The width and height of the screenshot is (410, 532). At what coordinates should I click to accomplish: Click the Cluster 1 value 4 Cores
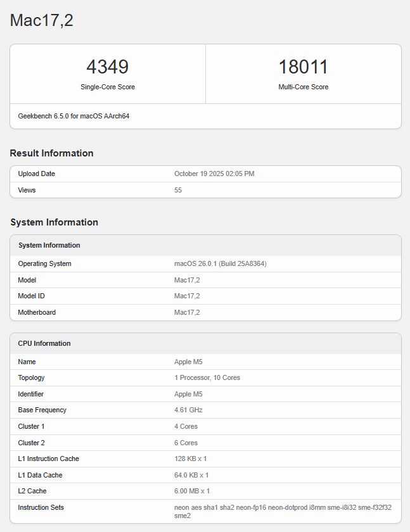click(x=186, y=426)
